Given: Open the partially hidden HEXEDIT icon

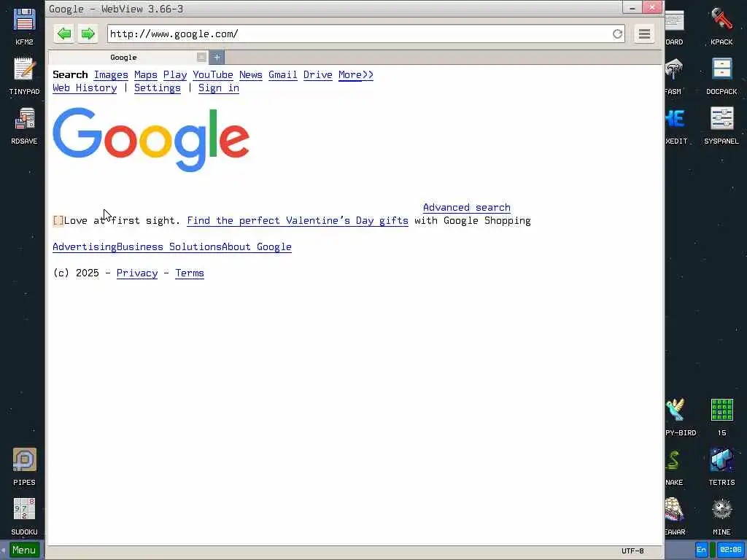Looking at the screenshot, I should click(x=676, y=125).
